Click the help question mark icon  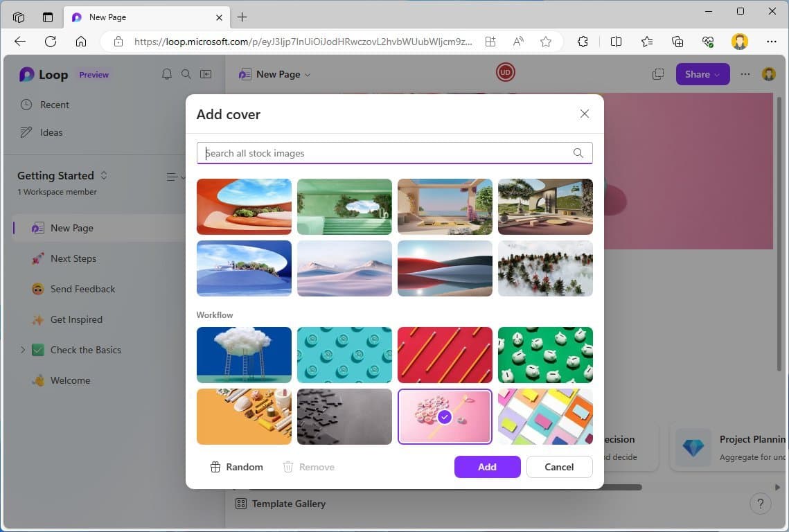[x=759, y=504]
